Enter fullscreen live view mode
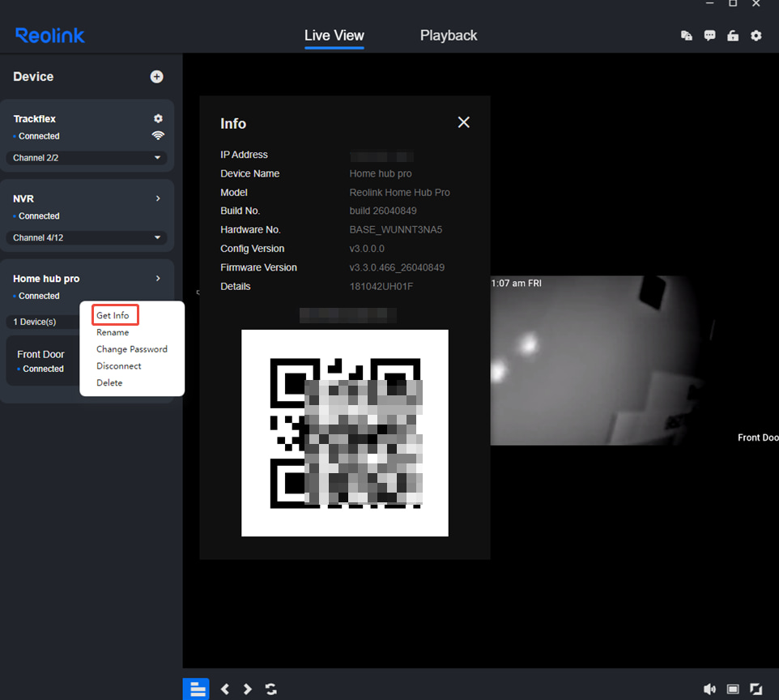 756,689
